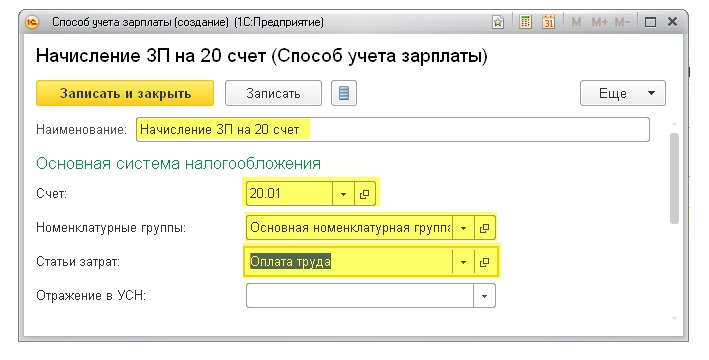The height and width of the screenshot is (360, 709).
Task: Click the Счет field with 20.01
Action: (x=289, y=194)
